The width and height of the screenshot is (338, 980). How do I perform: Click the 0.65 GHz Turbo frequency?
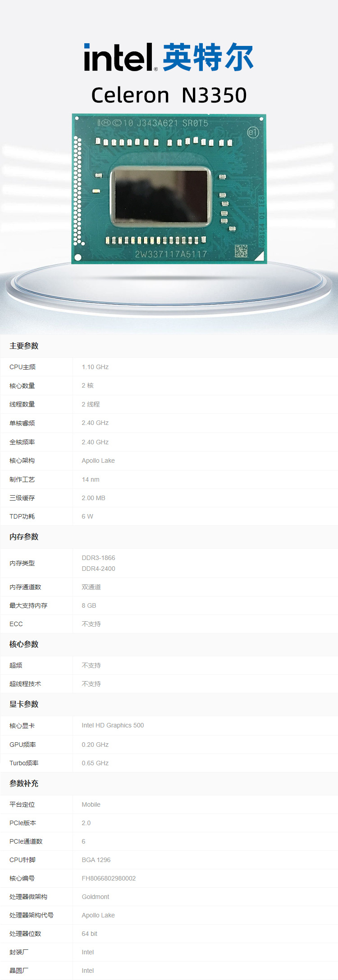pos(95,763)
